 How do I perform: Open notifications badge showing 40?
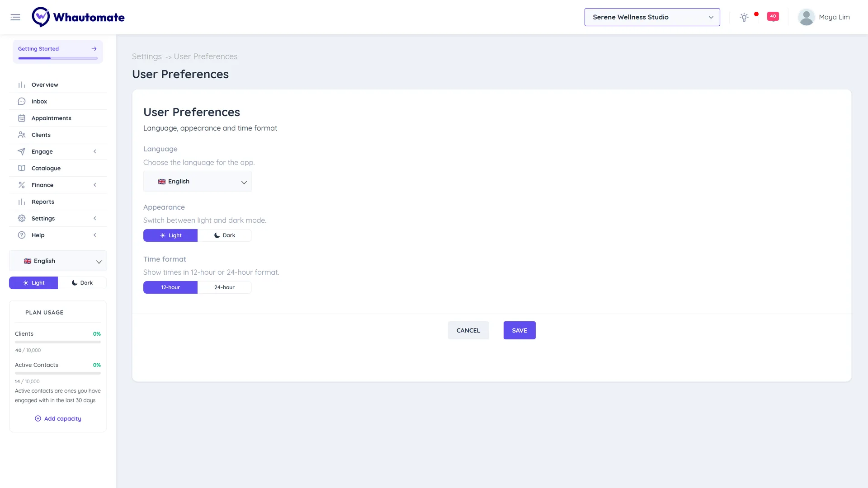click(x=773, y=16)
